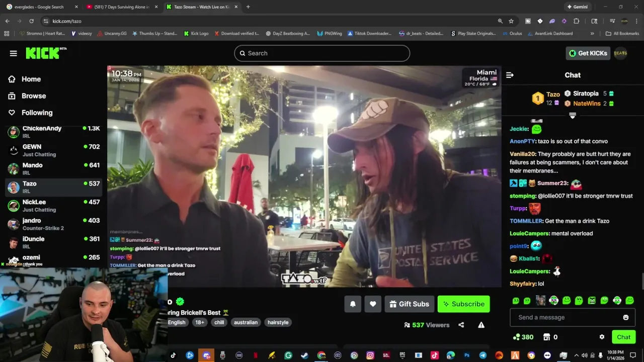Switch to the 7 Days Surviving Alone tab
Screen dimensions: 644x362
pos(122,7)
